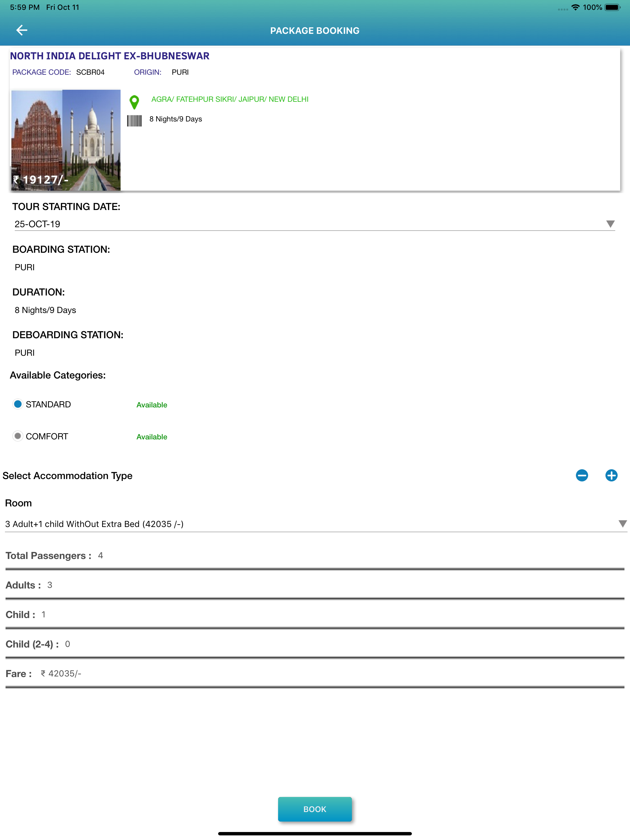630x840 pixels.
Task: Tap the battery indicator icon
Action: 612,7
